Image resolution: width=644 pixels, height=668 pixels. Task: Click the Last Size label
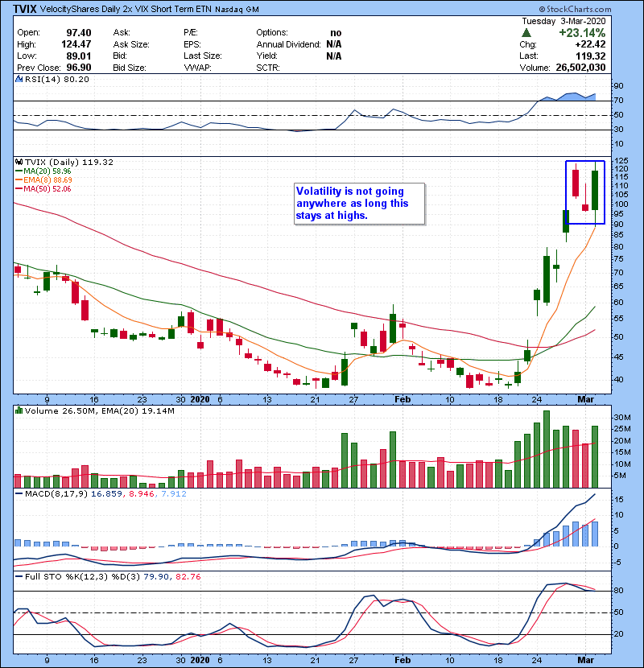[203, 56]
